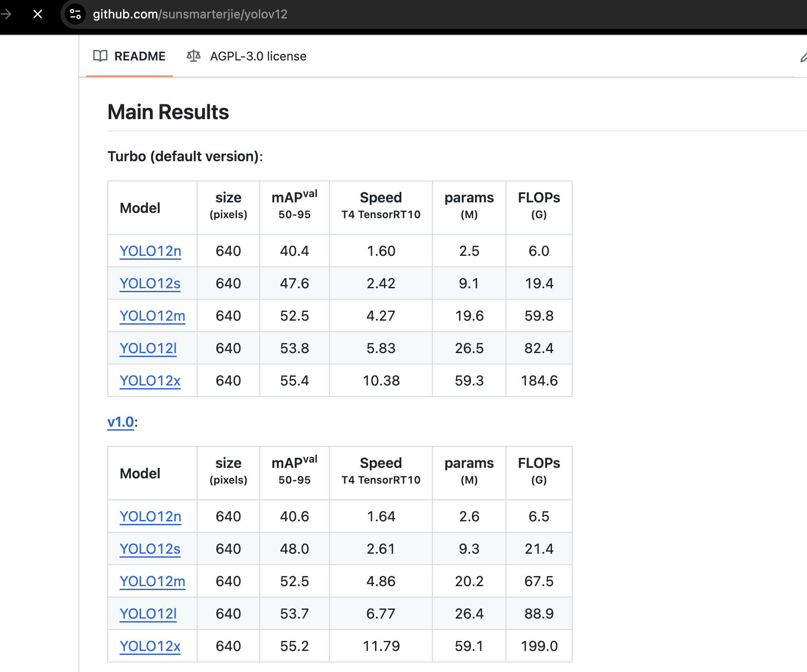
Task: Open YOLO12l link in Turbo table
Action: coord(148,348)
